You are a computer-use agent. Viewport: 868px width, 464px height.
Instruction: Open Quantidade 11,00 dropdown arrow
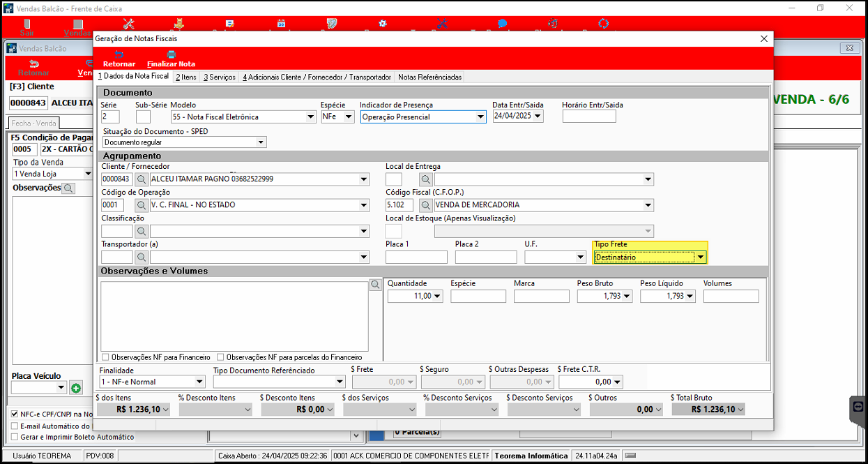pos(438,296)
